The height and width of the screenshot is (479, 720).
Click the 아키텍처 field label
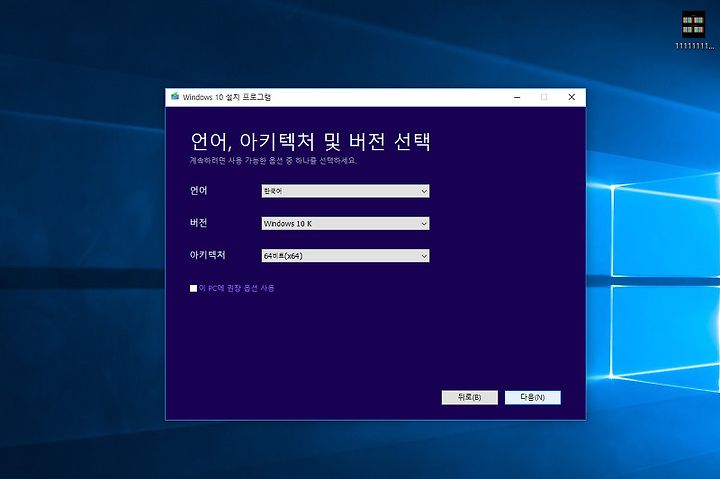click(x=208, y=255)
